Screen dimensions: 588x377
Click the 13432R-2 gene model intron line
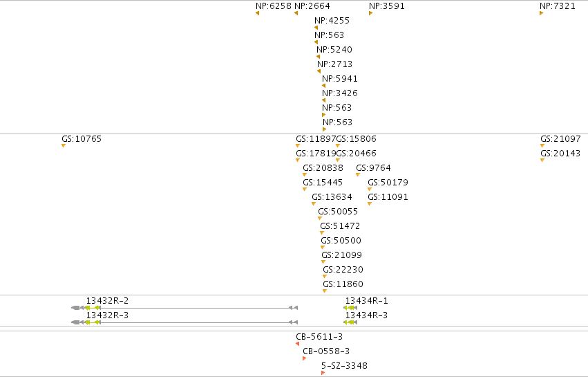click(195, 308)
